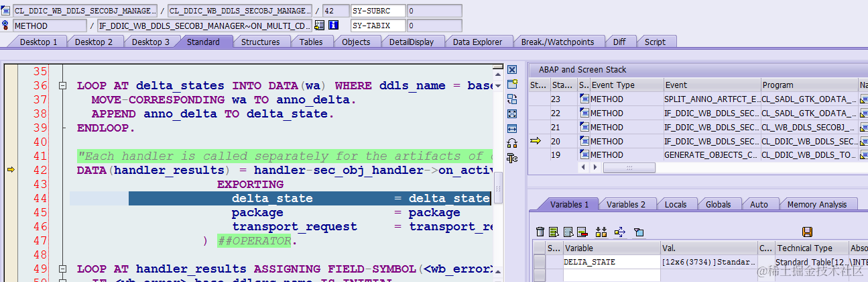Collapse the LOOP block at line 36
This screenshot has height=282, width=868.
pos(62,86)
